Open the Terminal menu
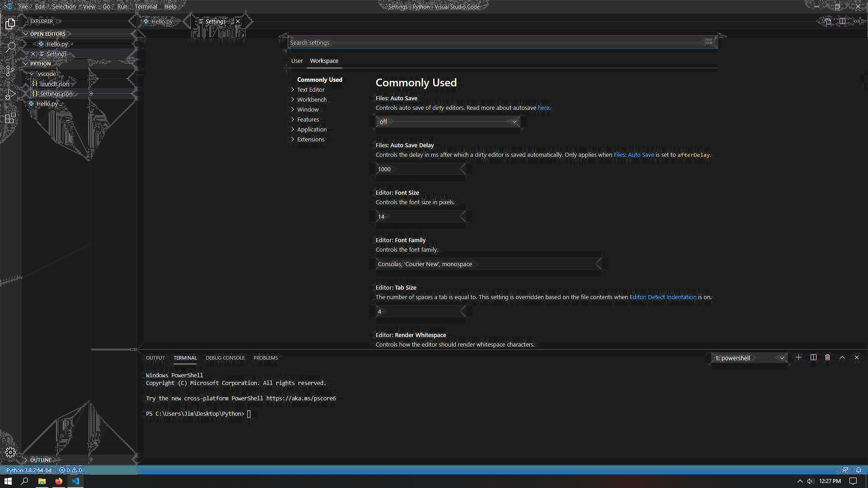This screenshot has width=868, height=488. (146, 6)
